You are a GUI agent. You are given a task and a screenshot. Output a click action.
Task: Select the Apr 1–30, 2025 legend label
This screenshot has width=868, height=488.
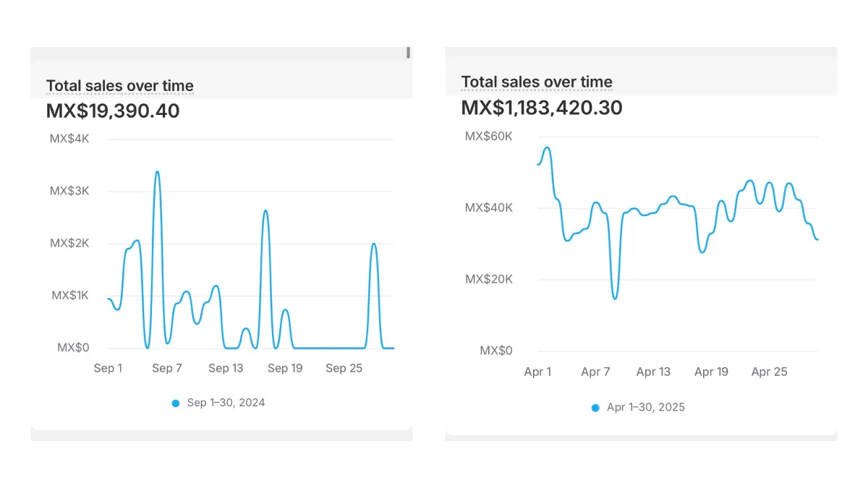[645, 407]
